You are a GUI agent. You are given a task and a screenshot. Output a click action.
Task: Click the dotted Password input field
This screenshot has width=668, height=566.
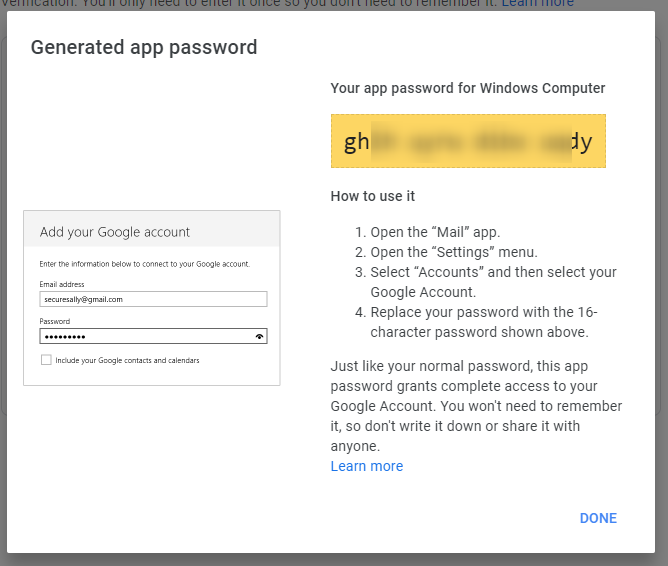(x=145, y=337)
